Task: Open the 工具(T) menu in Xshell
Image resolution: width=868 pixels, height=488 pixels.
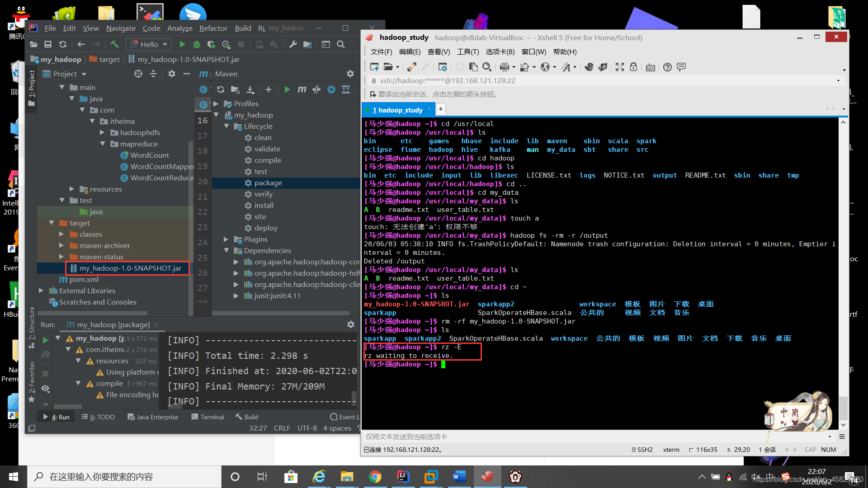Action: coord(467,52)
